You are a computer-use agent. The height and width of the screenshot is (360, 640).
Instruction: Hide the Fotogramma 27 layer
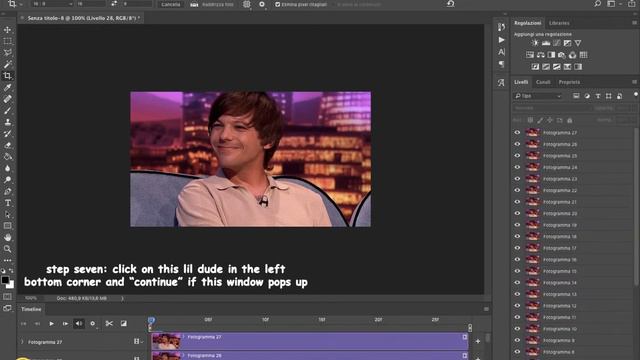click(x=517, y=133)
